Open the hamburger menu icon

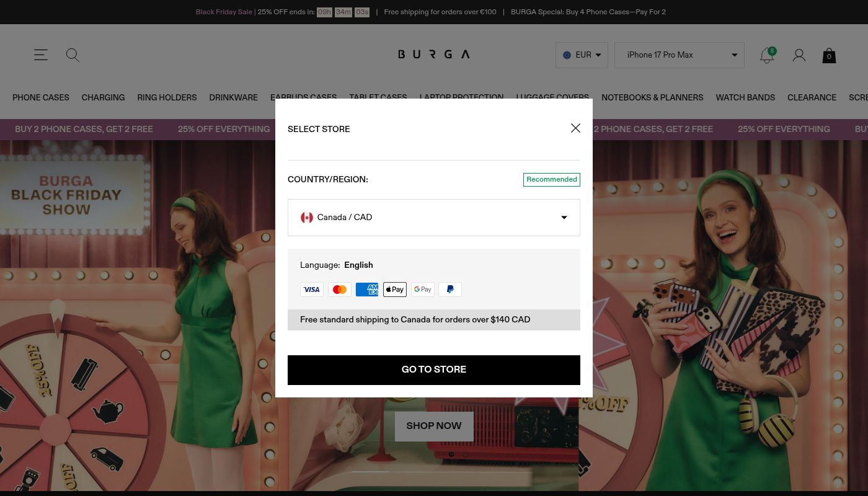tap(41, 55)
